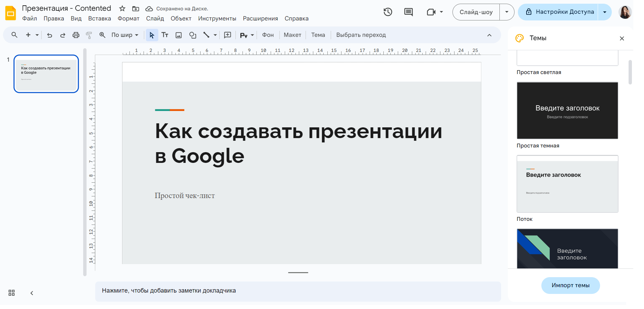Select the cursor arrow tool

[152, 35]
